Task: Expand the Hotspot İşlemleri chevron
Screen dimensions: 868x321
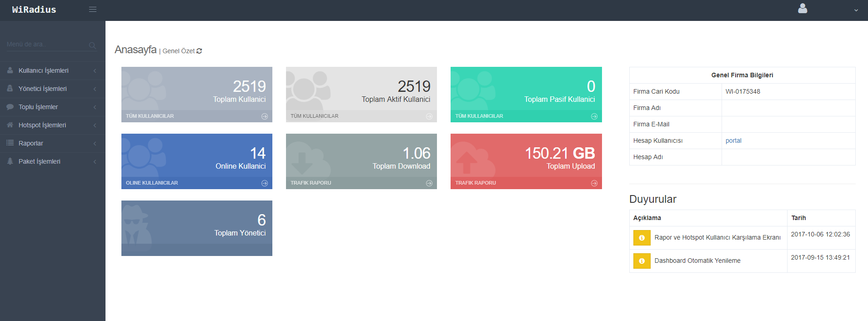Action: coord(95,125)
